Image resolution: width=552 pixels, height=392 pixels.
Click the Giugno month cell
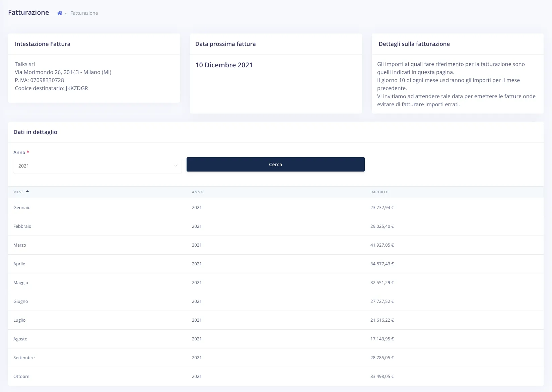(x=21, y=301)
